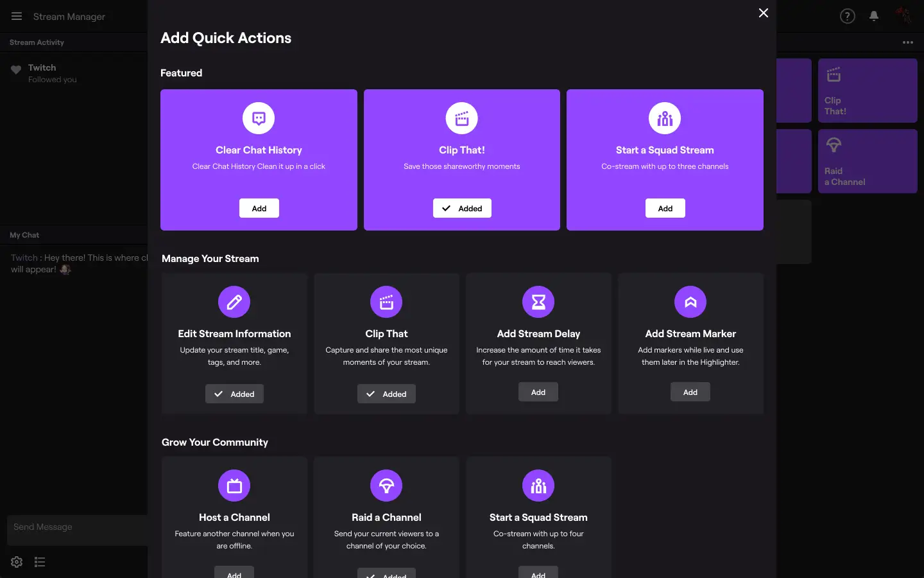Toggle Added on the Raid a Channel action

(386, 575)
